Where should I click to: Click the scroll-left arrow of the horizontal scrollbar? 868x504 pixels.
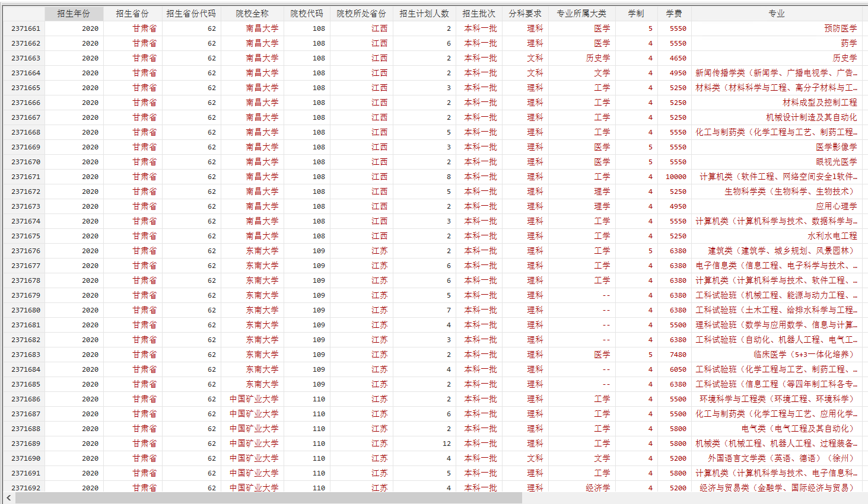coord(8,498)
